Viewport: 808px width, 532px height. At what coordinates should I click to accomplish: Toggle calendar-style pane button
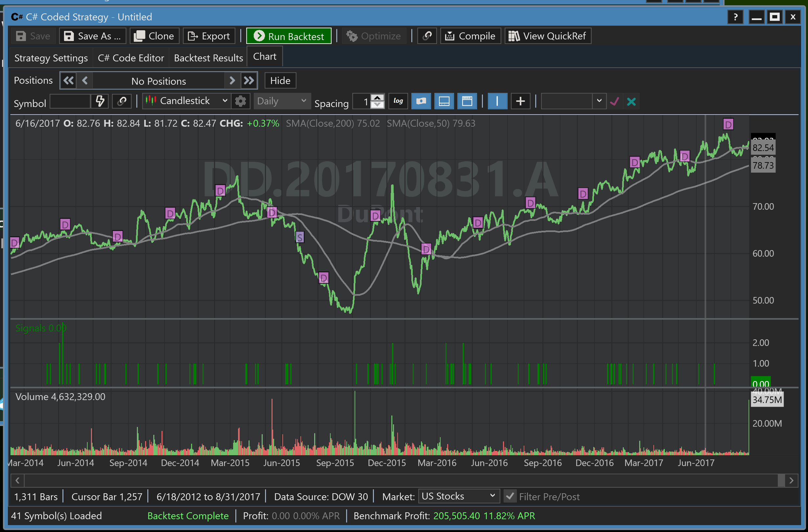pyautogui.click(x=467, y=101)
